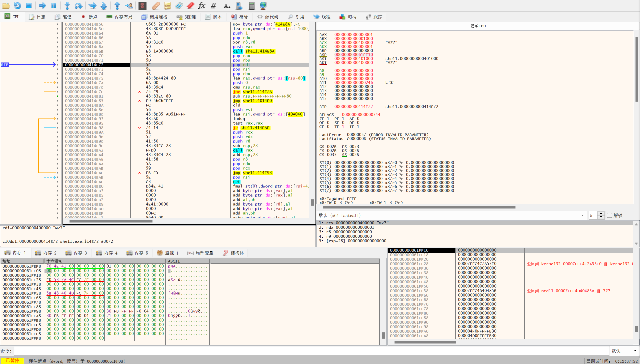Viewport: 640px width, 364px height.
Task: Select address 0000000000414E81 in disassembly
Action: click(x=84, y=96)
